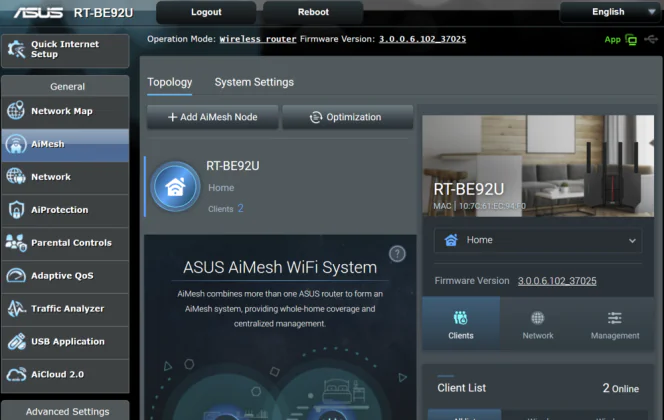Click the MAC address 10:7C:61:EC:94:F0 text
Image resolution: width=664 pixels, height=420 pixels.
(x=492, y=206)
